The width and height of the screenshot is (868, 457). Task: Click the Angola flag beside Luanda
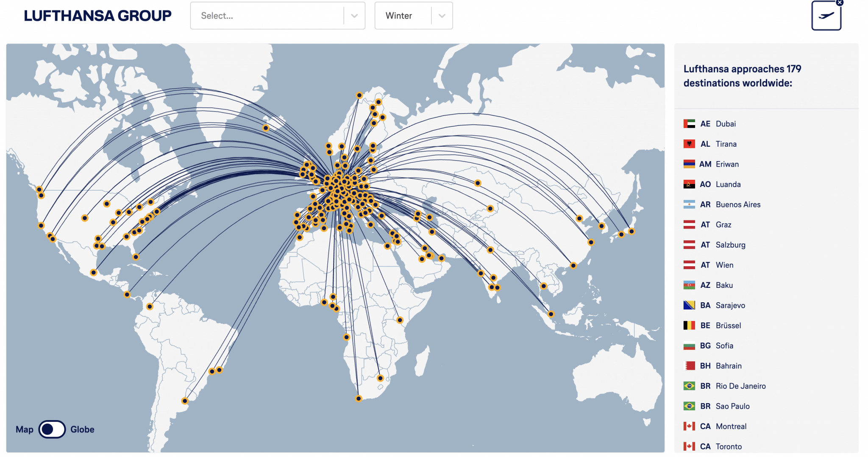tap(689, 184)
